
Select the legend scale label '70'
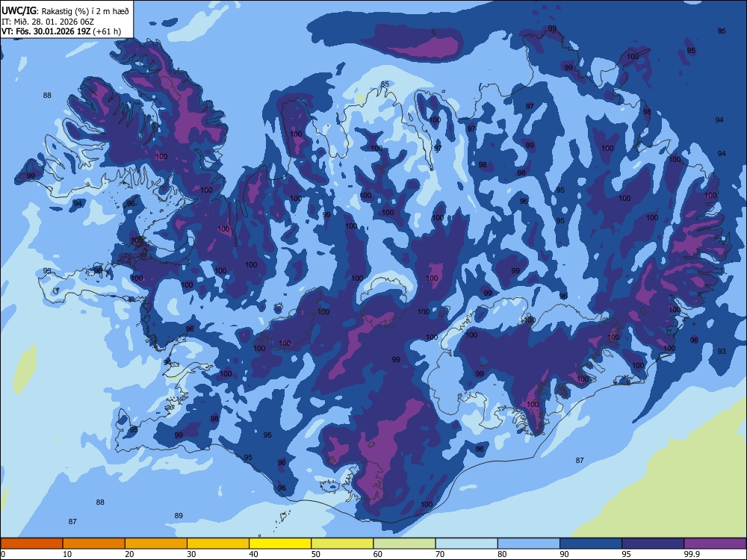pyautogui.click(x=440, y=554)
